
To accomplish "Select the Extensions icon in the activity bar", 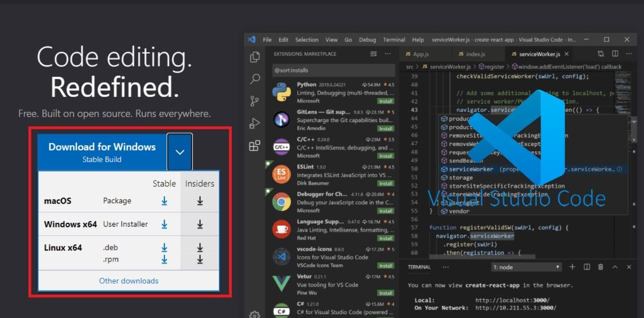I will [x=255, y=146].
